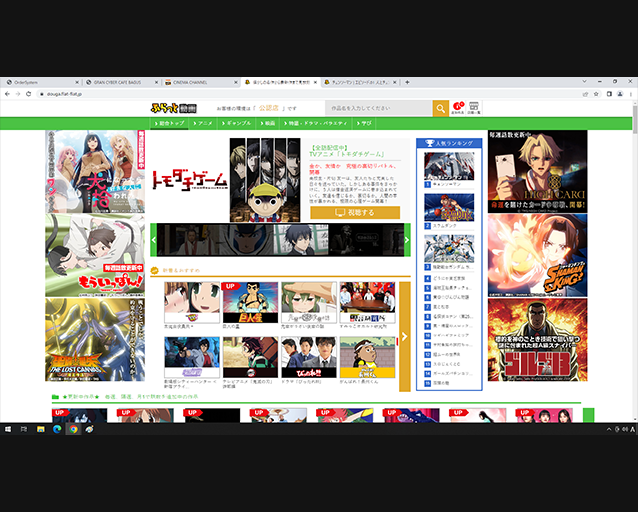Launch Microsoft Edge from the taskbar
The width and height of the screenshot is (638, 512).
tap(57, 429)
